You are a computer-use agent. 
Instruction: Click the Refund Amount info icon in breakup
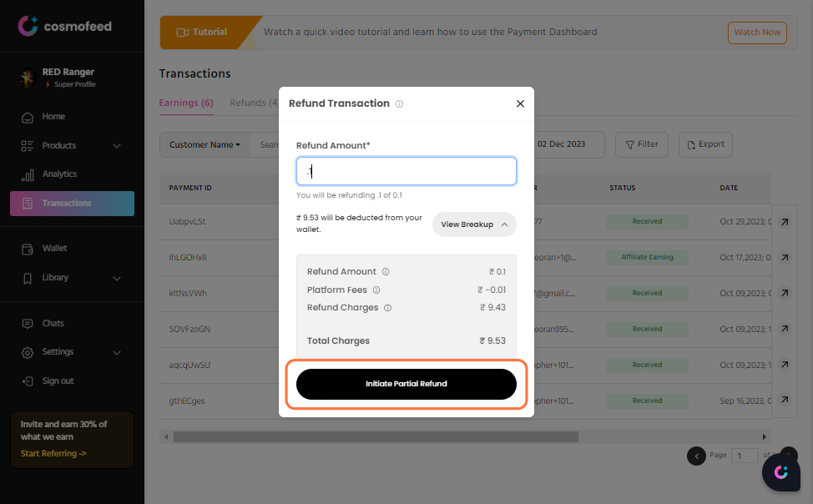point(386,272)
